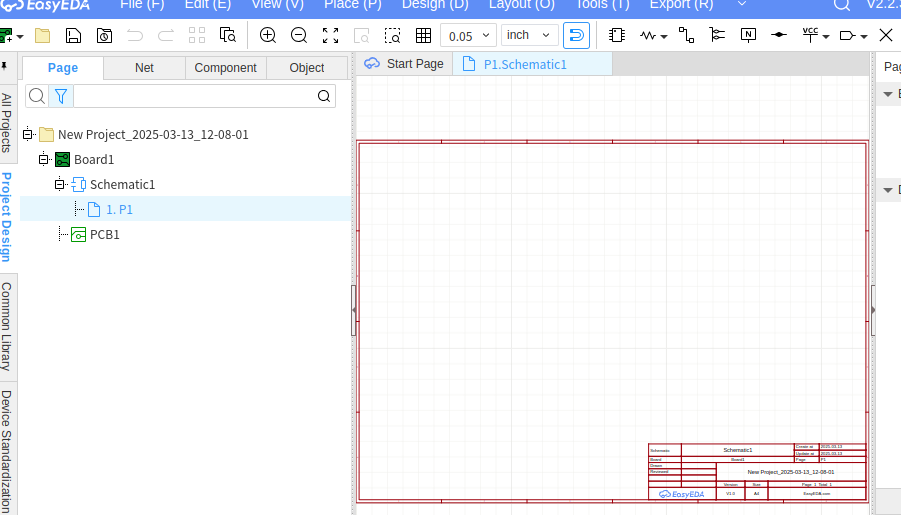Open the All Projects side tab

point(6,123)
